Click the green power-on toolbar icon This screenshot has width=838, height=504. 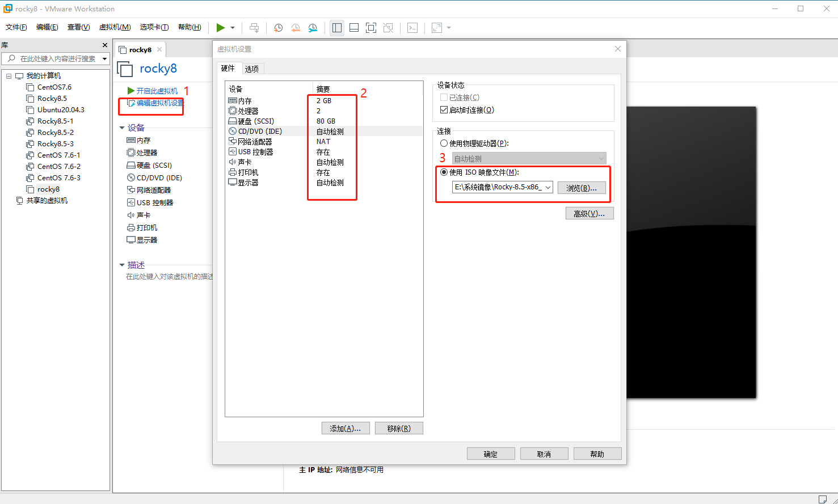[221, 28]
